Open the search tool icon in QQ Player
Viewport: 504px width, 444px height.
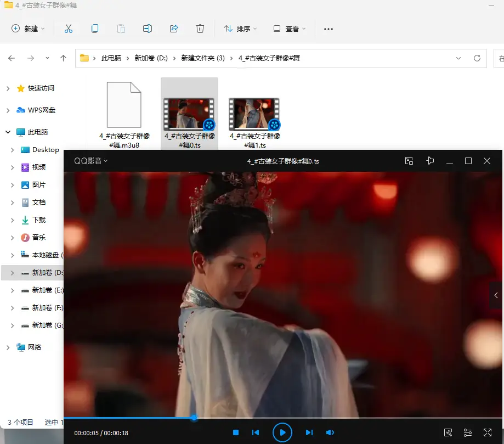448,432
